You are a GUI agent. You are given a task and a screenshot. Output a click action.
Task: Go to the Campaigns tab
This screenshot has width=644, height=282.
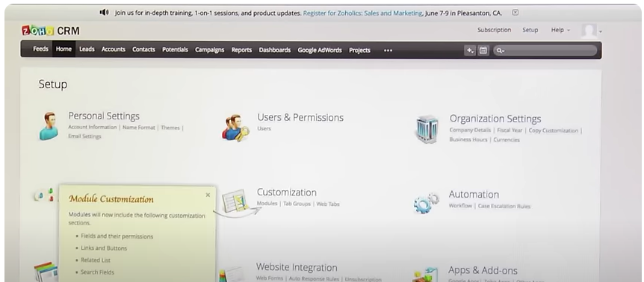coord(209,50)
